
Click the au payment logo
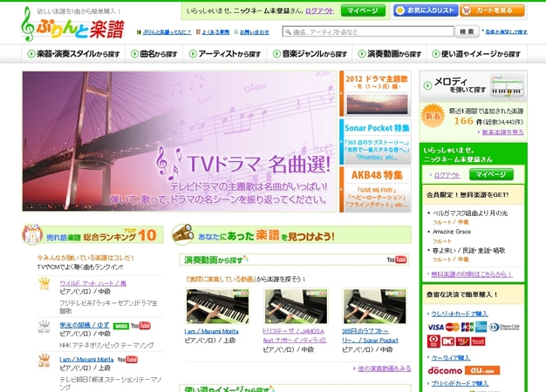click(x=482, y=370)
